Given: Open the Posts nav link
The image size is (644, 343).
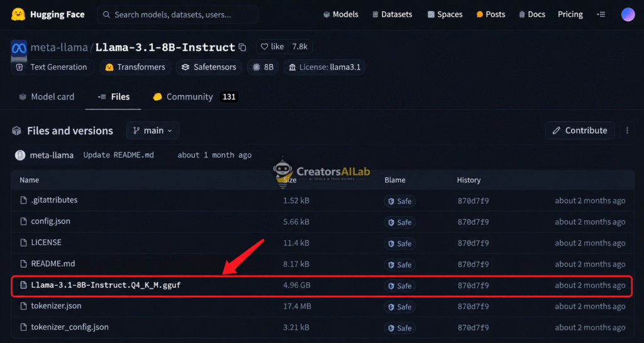Looking at the screenshot, I should (491, 14).
